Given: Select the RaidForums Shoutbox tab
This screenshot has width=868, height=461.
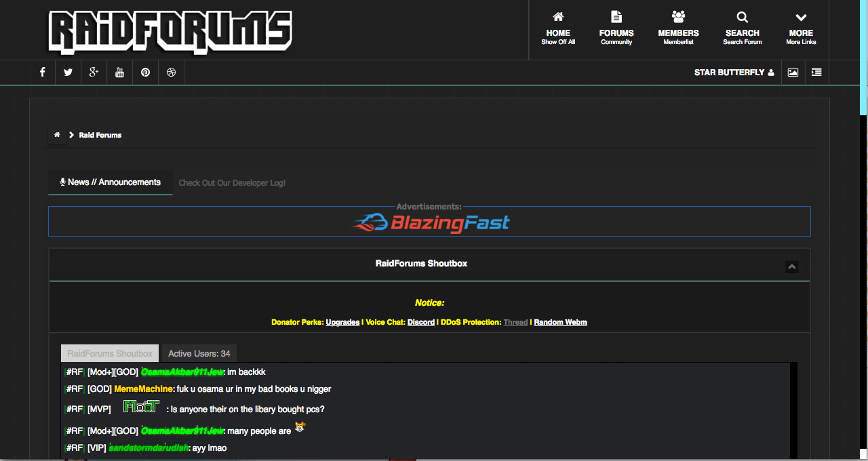Looking at the screenshot, I should [x=110, y=353].
